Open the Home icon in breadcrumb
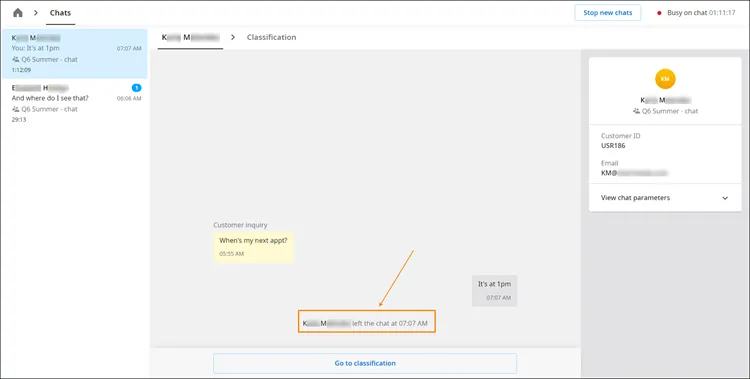The width and height of the screenshot is (750, 379). [x=18, y=13]
